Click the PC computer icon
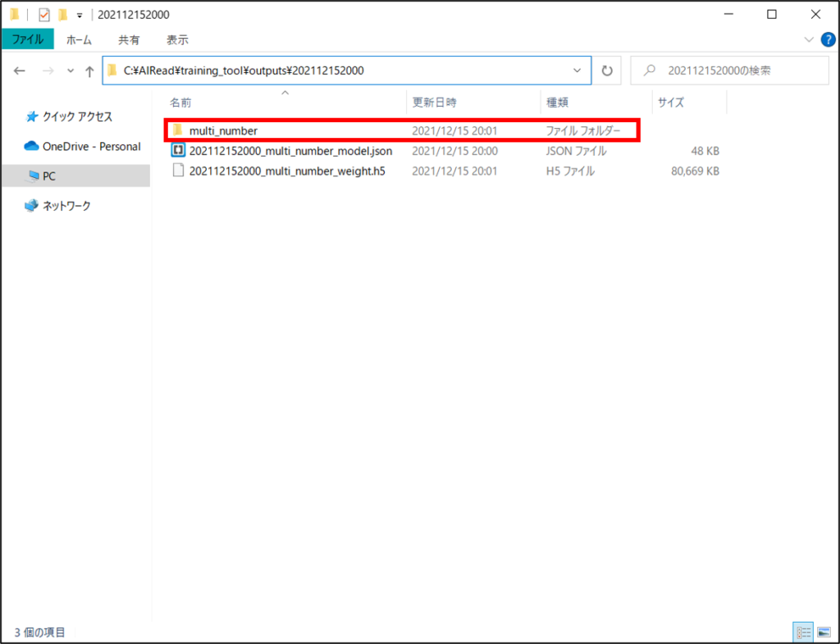Image resolution: width=840 pixels, height=644 pixels. (x=33, y=176)
